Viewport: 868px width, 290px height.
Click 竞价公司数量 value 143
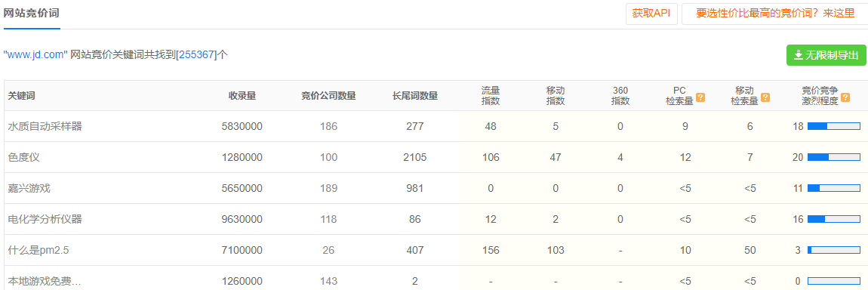point(328,281)
